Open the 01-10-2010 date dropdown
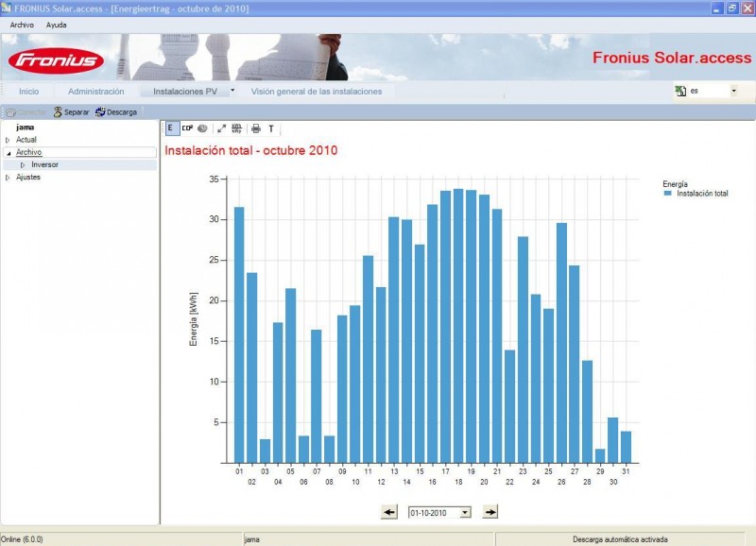The width and height of the screenshot is (756, 546). click(465, 513)
